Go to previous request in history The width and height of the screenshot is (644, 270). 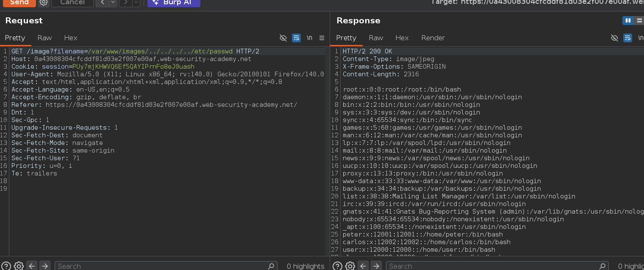pyautogui.click(x=102, y=3)
